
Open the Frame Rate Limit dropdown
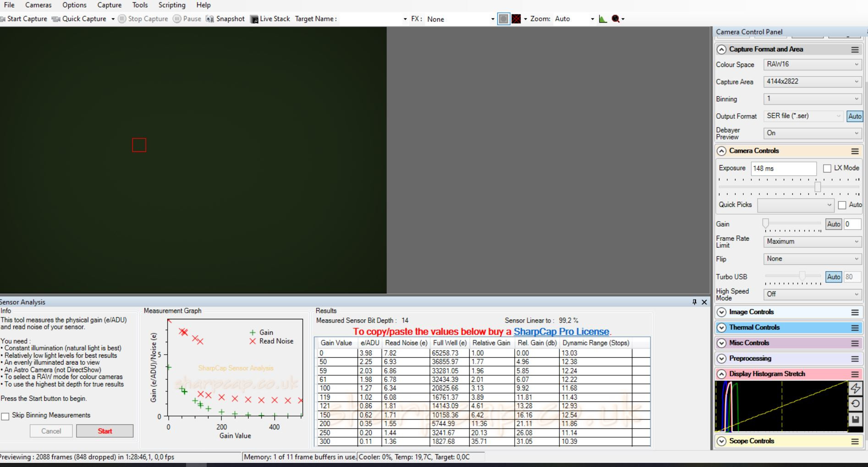tap(813, 242)
